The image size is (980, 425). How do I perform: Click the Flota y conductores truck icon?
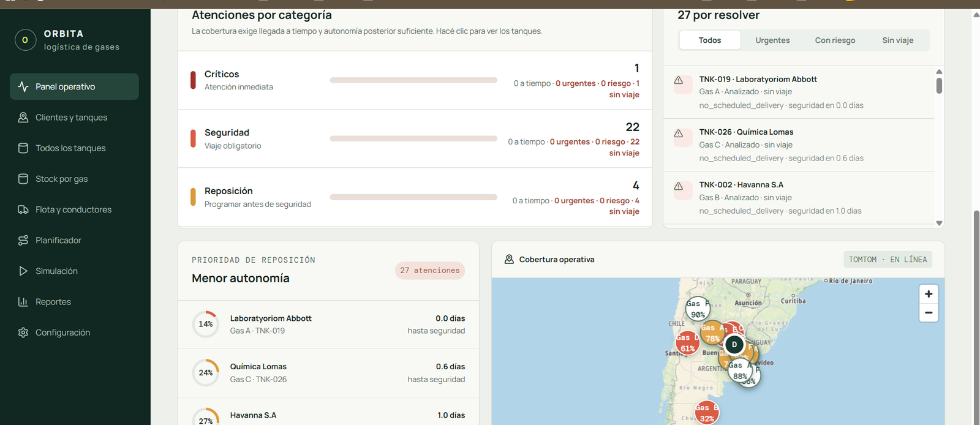coord(23,209)
